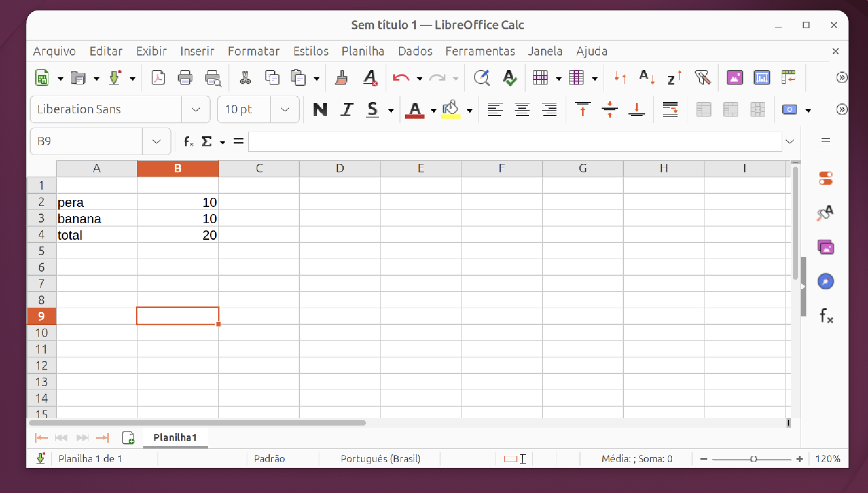Click the Save document icon
Image resolution: width=868 pixels, height=493 pixels.
click(115, 78)
